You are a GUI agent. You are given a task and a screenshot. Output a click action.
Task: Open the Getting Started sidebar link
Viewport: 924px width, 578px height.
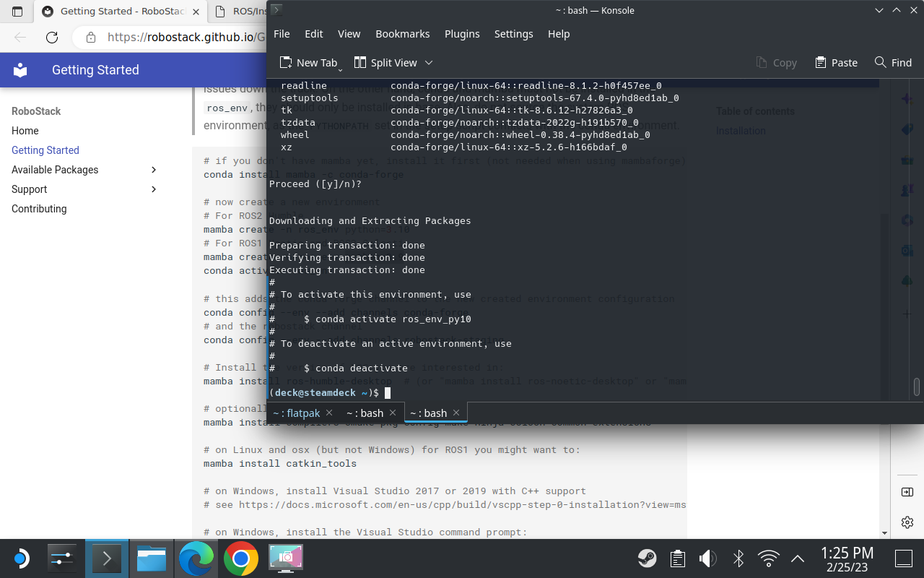coord(45,150)
